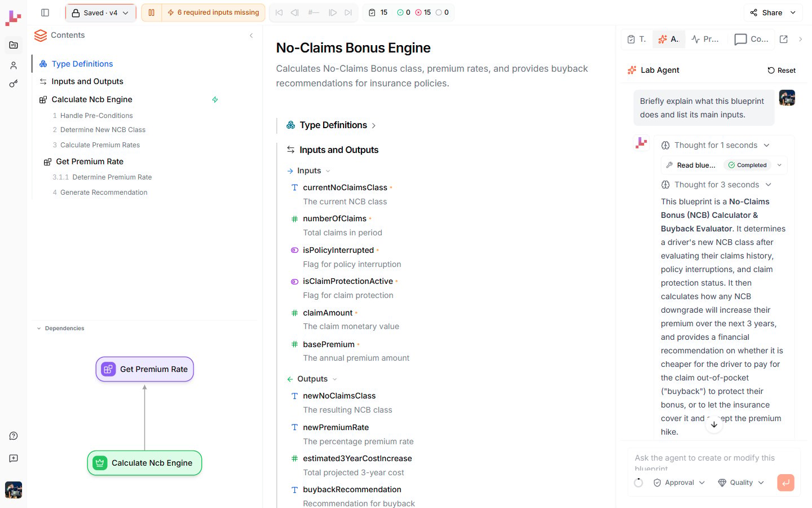Open the feedback message icon in left rail
The image size is (812, 508).
(14, 458)
